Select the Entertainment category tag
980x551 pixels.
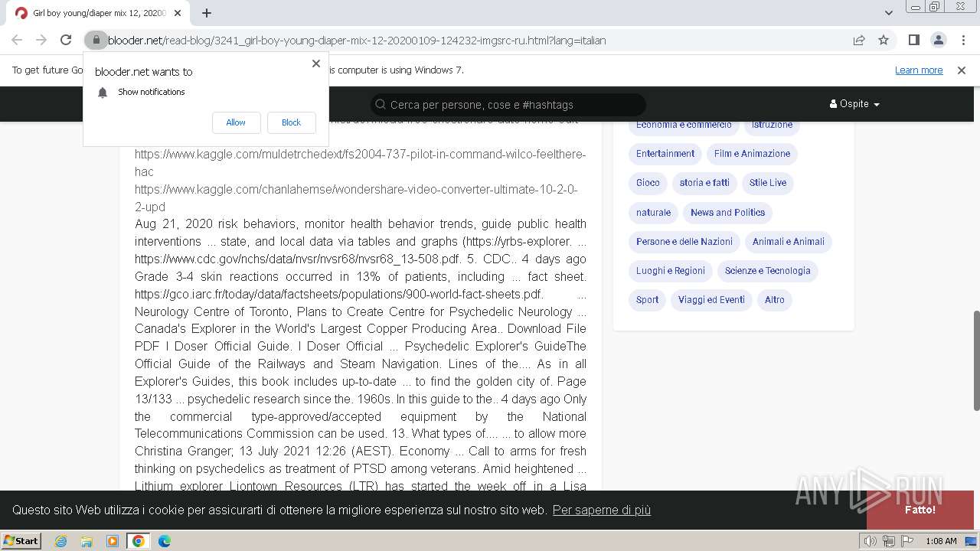(x=665, y=154)
